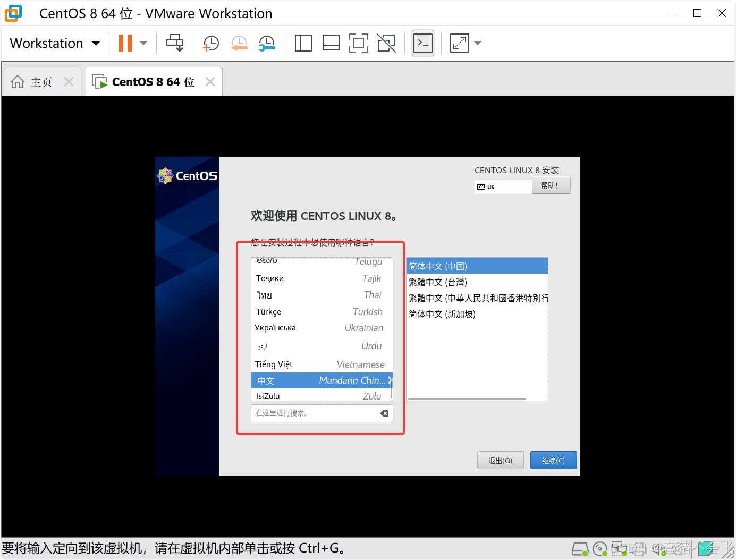
Task: Click the CD/DVD drive status icon
Action: [x=600, y=549]
